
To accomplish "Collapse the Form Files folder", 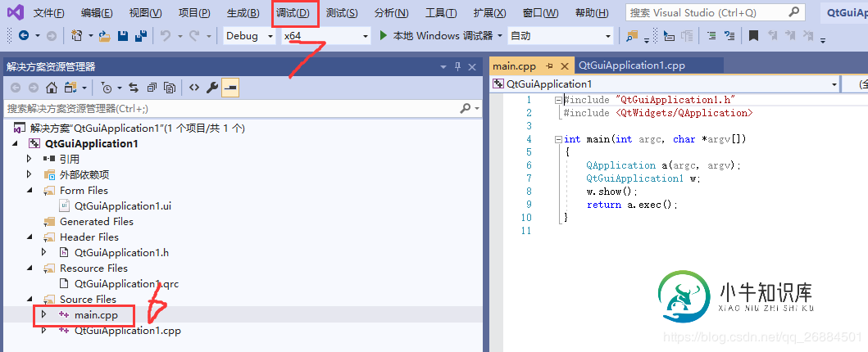I will pyautogui.click(x=30, y=191).
